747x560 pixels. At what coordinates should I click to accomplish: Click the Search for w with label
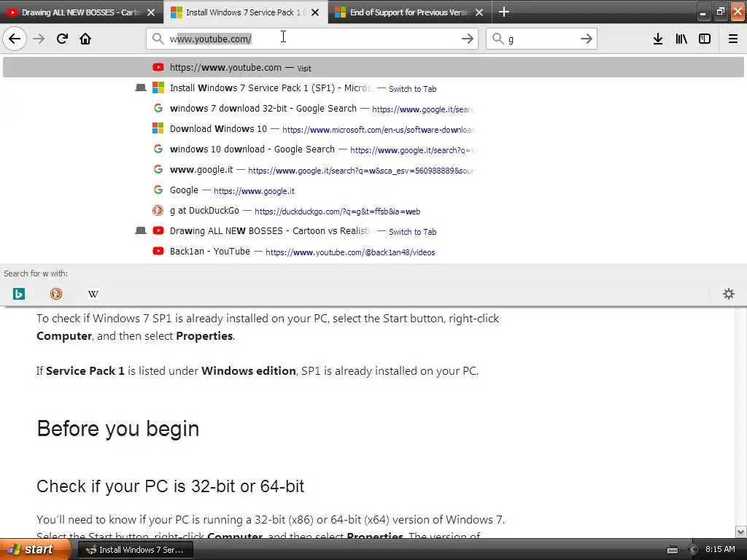(x=36, y=273)
